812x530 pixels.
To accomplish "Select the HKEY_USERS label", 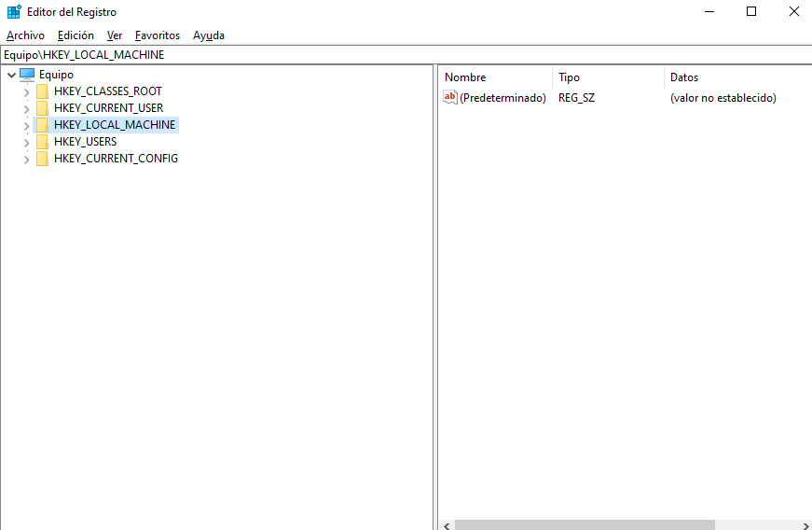I will [x=85, y=142].
